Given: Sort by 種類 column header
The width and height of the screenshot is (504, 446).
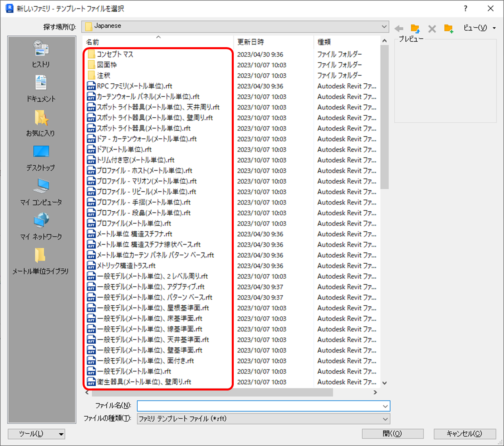Looking at the screenshot, I should click(347, 42).
